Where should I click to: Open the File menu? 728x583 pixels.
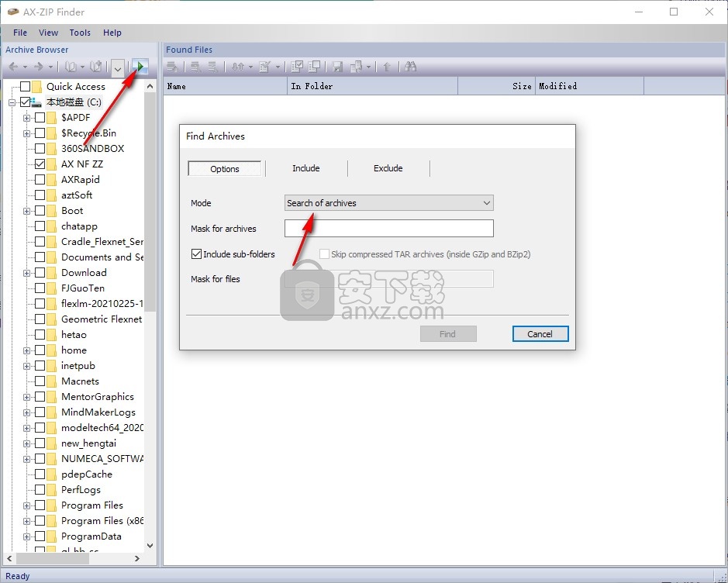pyautogui.click(x=20, y=33)
